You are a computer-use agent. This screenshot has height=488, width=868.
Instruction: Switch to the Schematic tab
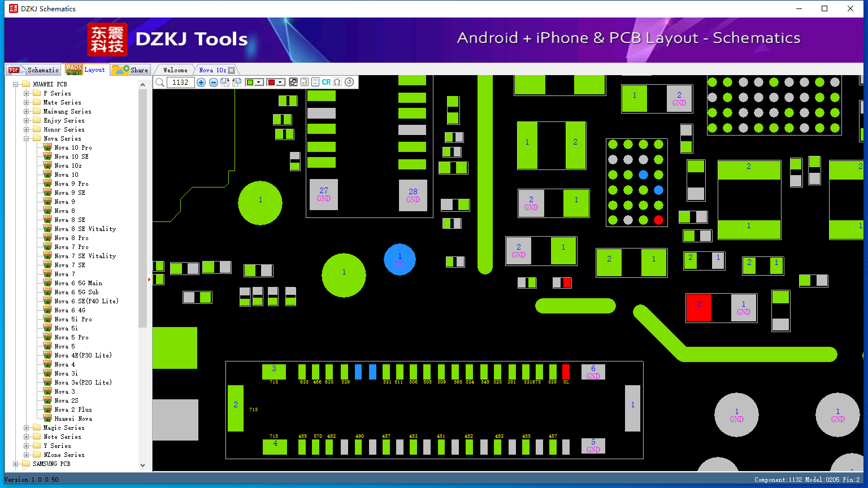(x=34, y=70)
